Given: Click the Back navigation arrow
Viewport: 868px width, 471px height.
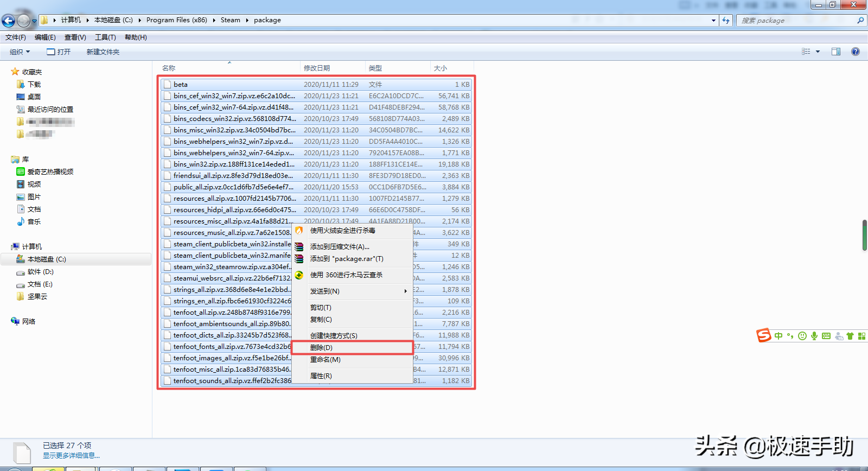Looking at the screenshot, I should 8,21.
